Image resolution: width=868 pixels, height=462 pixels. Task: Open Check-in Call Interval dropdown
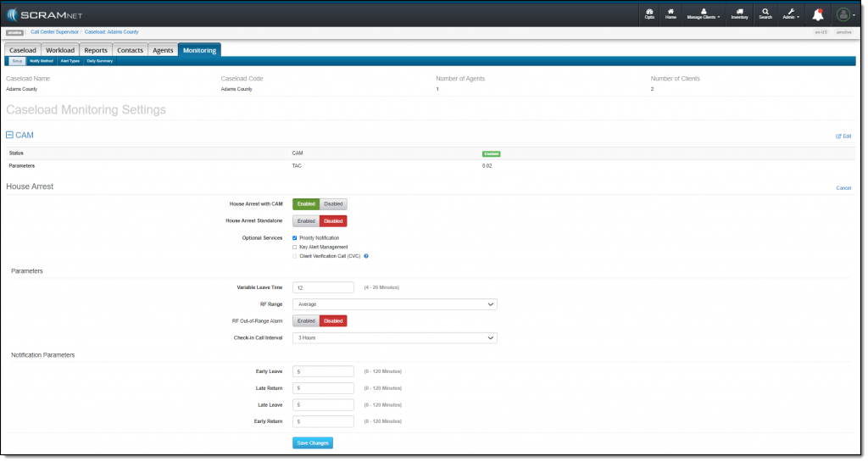coord(394,338)
